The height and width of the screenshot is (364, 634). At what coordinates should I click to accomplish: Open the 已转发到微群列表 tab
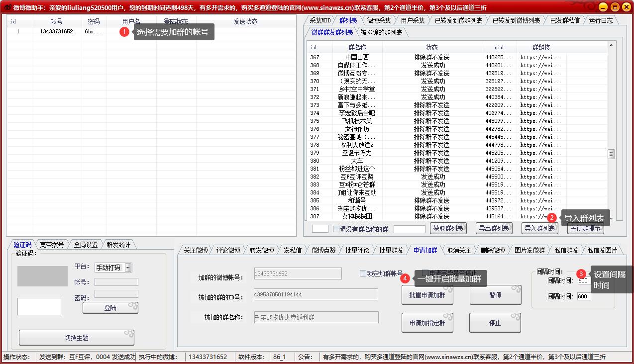(458, 20)
